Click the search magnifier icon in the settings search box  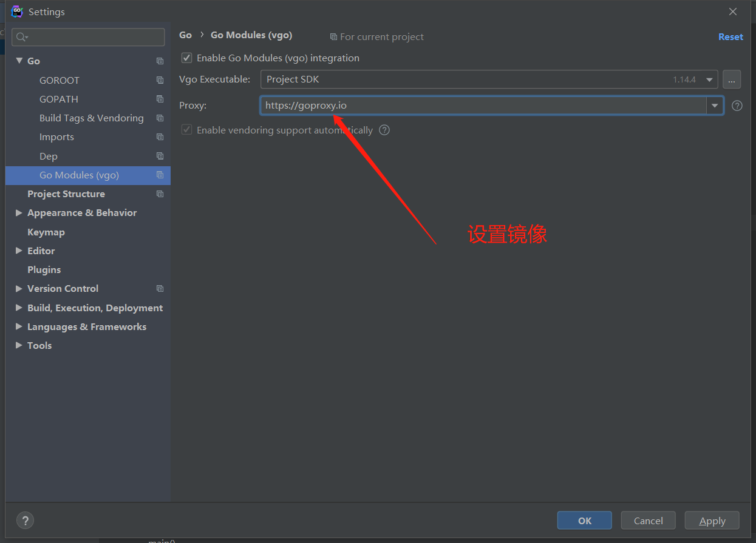(21, 37)
